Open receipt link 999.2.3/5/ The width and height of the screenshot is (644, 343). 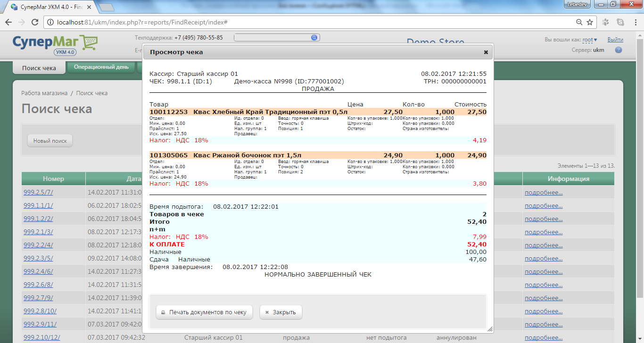coord(38,258)
